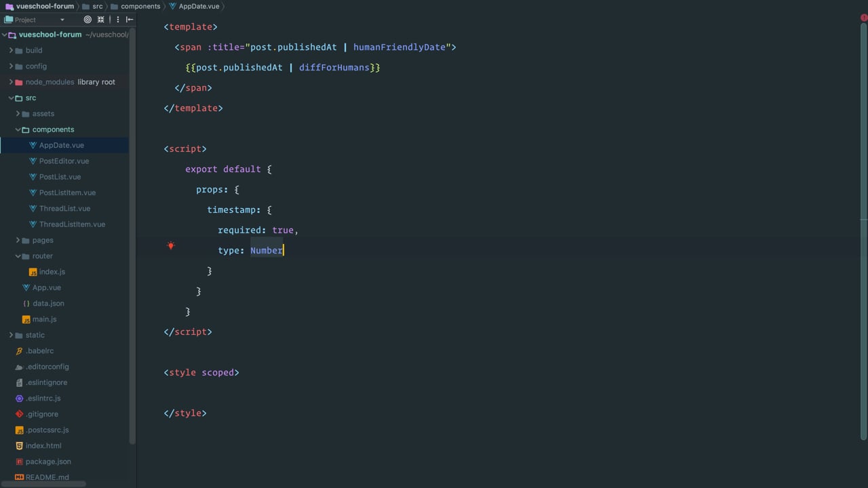Open the Project view dropdown arrow
The width and height of the screenshot is (868, 488).
pos(62,20)
